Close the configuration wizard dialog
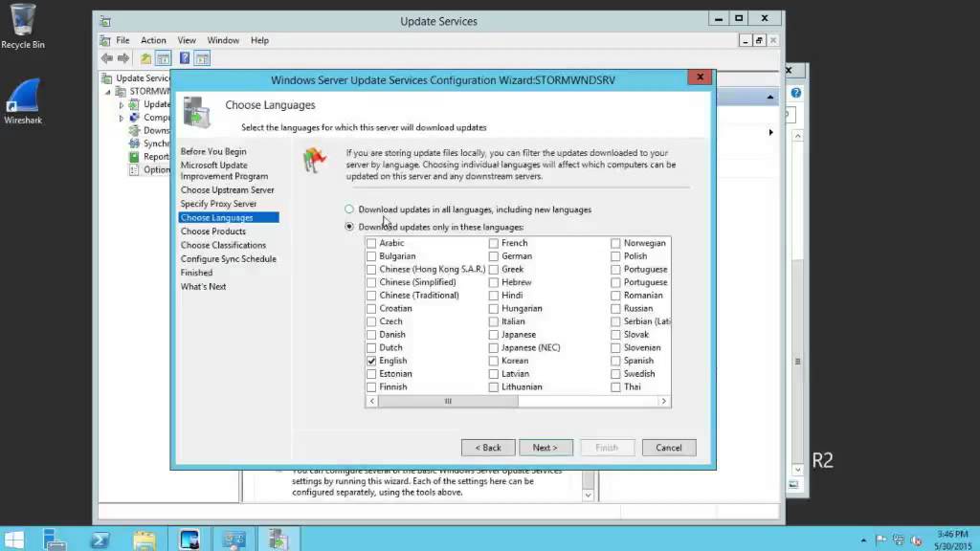Image resolution: width=980 pixels, height=551 pixels. click(x=700, y=77)
